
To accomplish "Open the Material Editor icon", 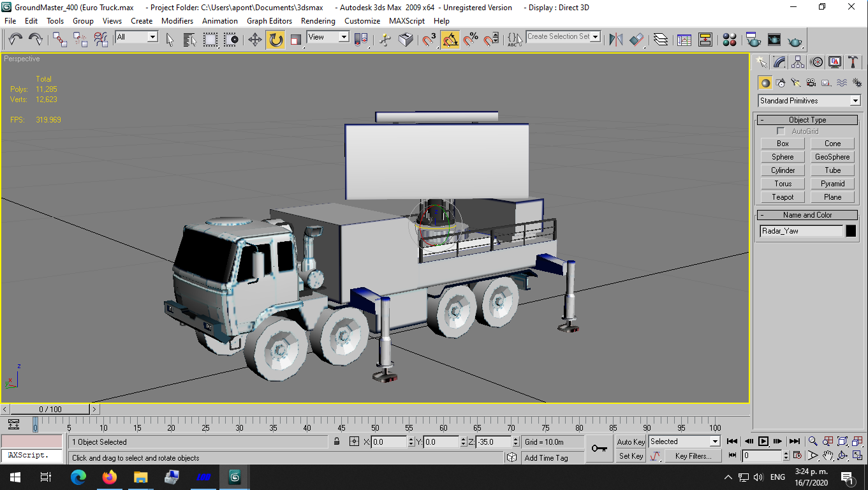I will coord(730,40).
